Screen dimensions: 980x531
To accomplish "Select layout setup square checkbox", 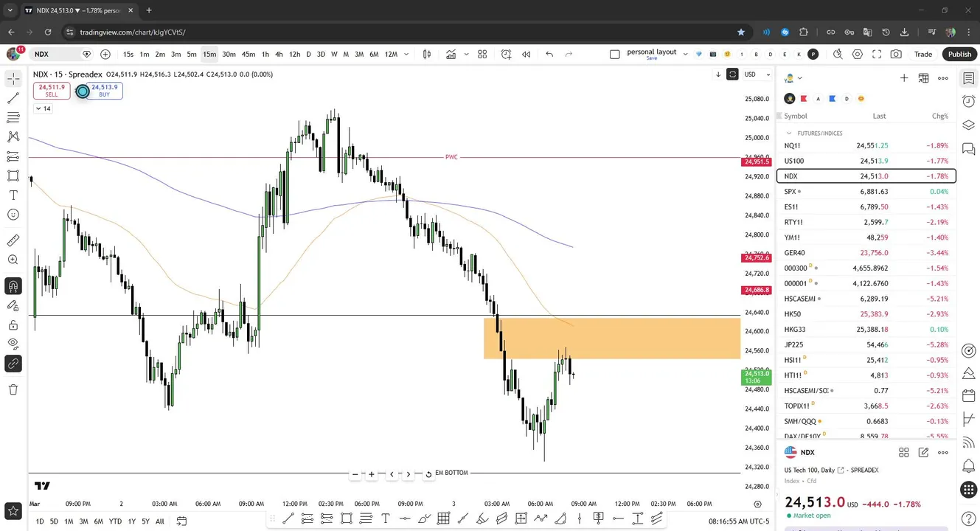I will point(615,54).
